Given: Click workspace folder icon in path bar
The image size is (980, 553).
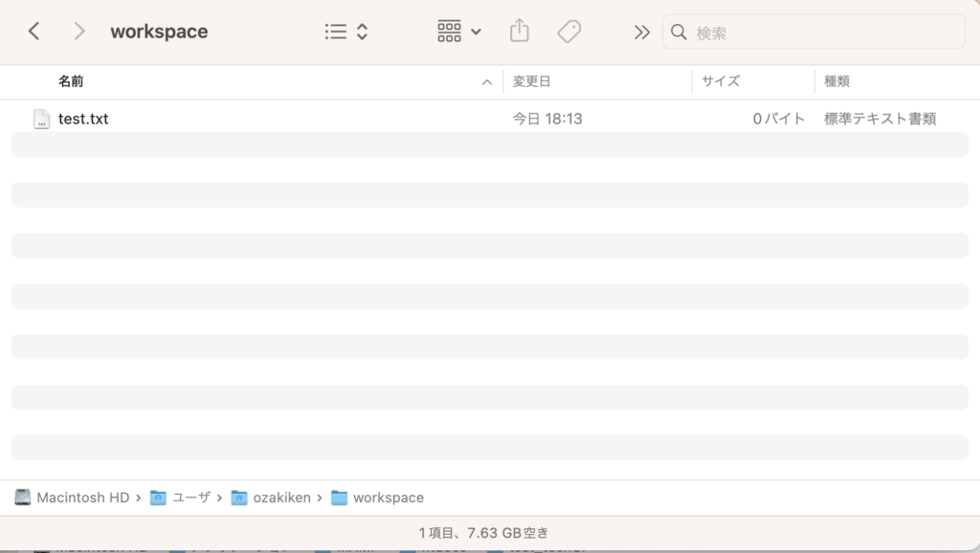Looking at the screenshot, I should 339,498.
